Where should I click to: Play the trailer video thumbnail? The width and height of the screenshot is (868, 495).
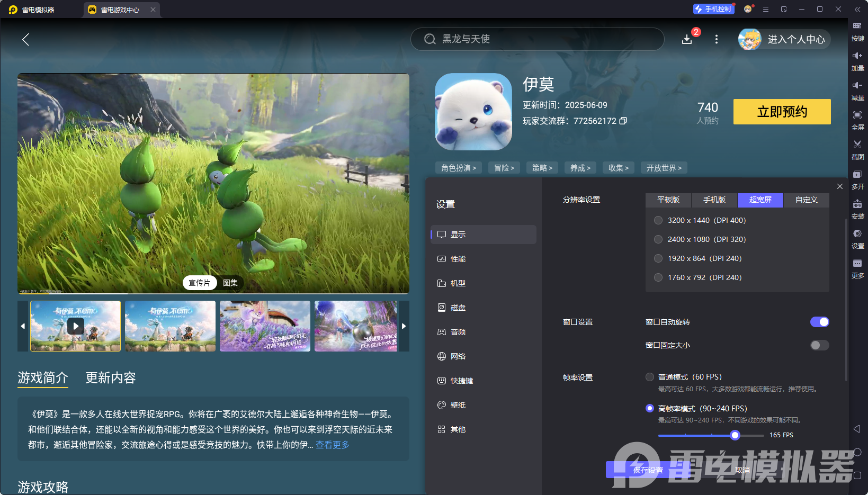[75, 326]
